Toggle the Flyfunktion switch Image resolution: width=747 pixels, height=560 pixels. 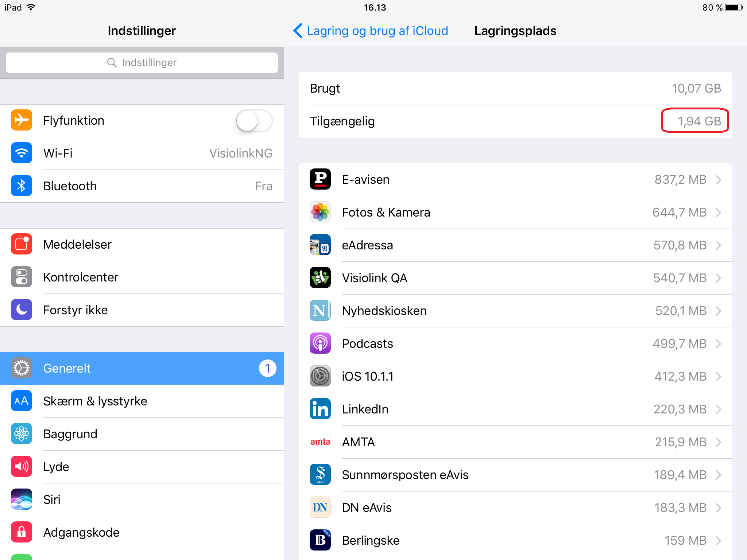coord(254,121)
